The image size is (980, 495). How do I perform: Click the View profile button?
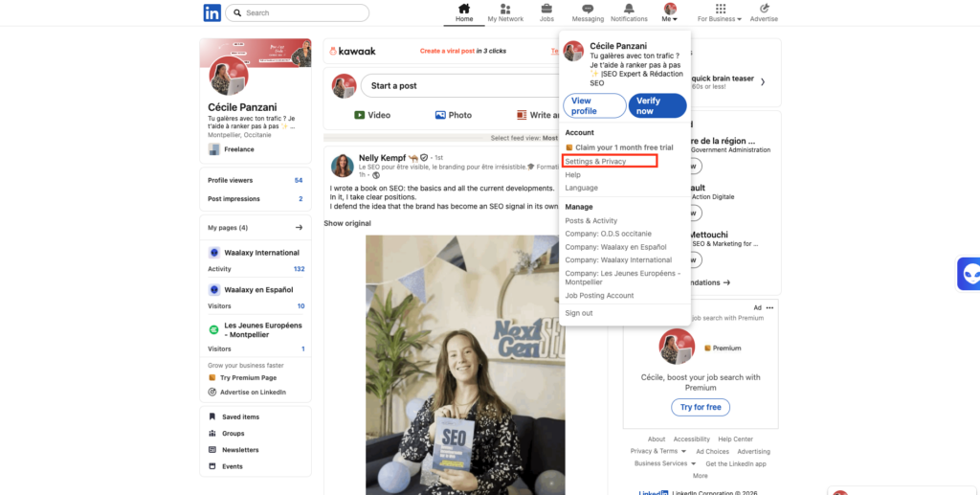593,105
